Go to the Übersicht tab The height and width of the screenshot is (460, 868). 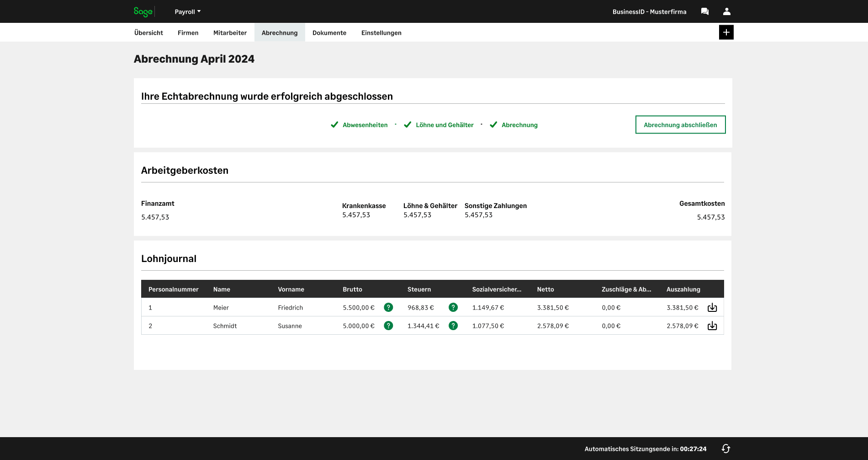point(148,33)
